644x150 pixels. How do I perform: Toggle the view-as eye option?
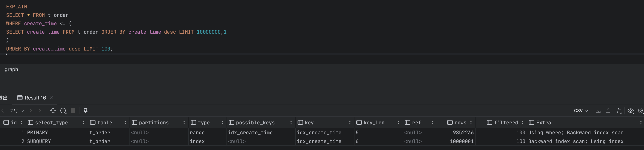[630, 111]
